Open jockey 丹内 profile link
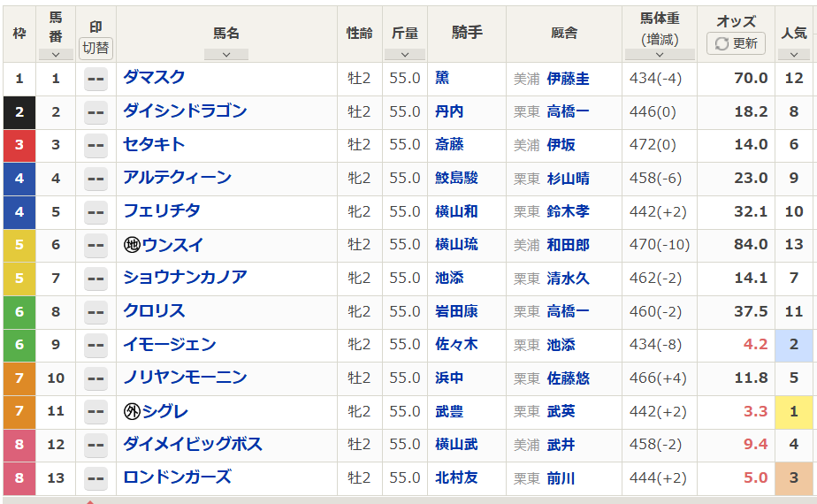Screen dimensions: 817x504 tap(449, 111)
